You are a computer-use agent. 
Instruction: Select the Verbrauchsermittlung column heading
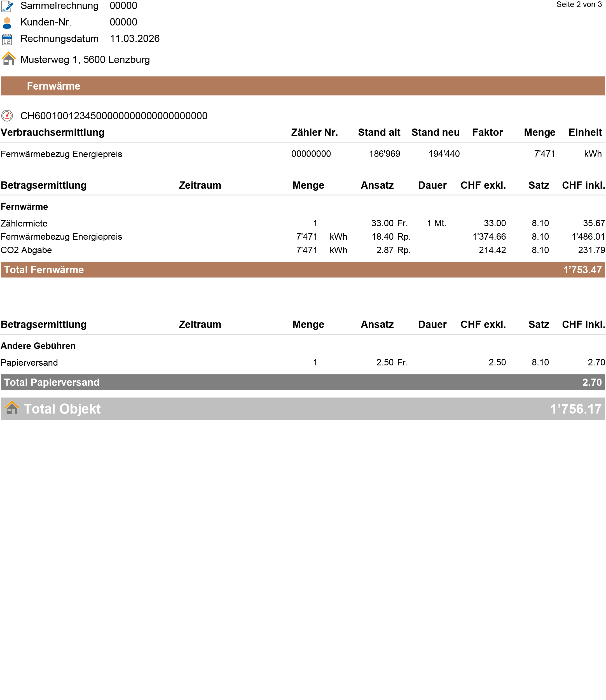(x=53, y=132)
